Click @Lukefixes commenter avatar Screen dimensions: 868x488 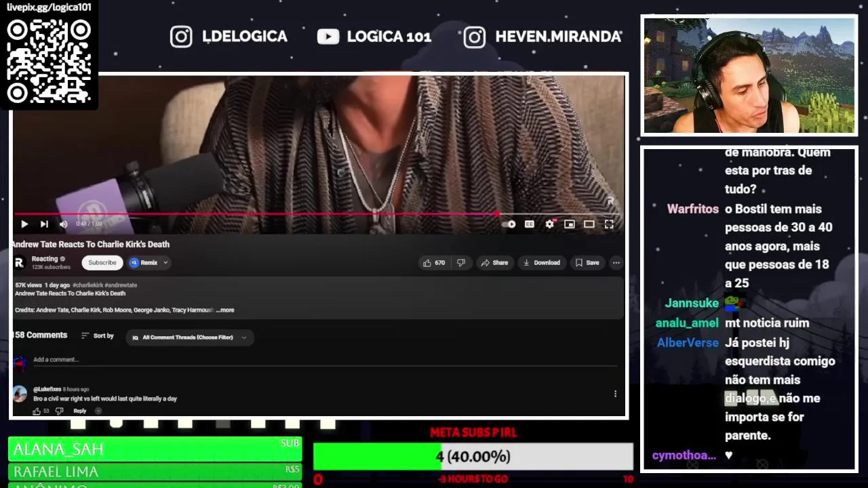point(20,394)
